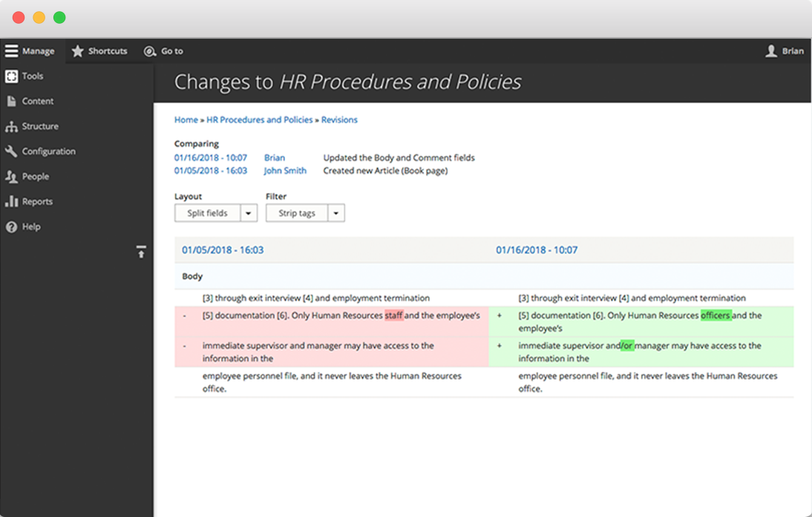Click the Shortcuts star icon

pos(78,51)
